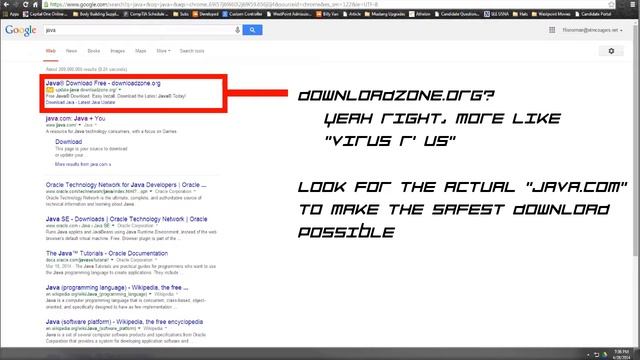Image resolution: width=640 pixels, height=360 pixels.
Task: Open Search tools options
Action: (192, 51)
